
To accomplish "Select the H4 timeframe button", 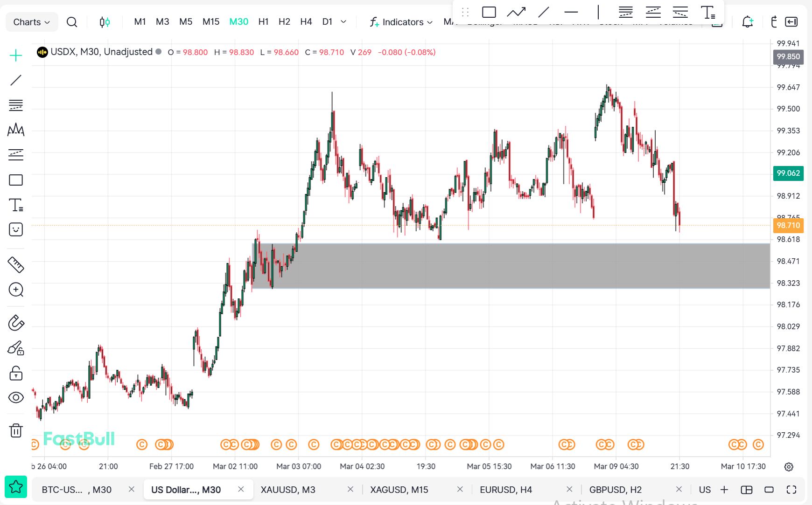I will coord(306,22).
